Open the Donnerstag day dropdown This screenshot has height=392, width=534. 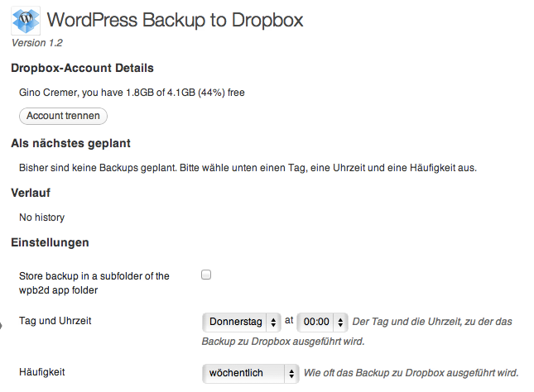[242, 322]
